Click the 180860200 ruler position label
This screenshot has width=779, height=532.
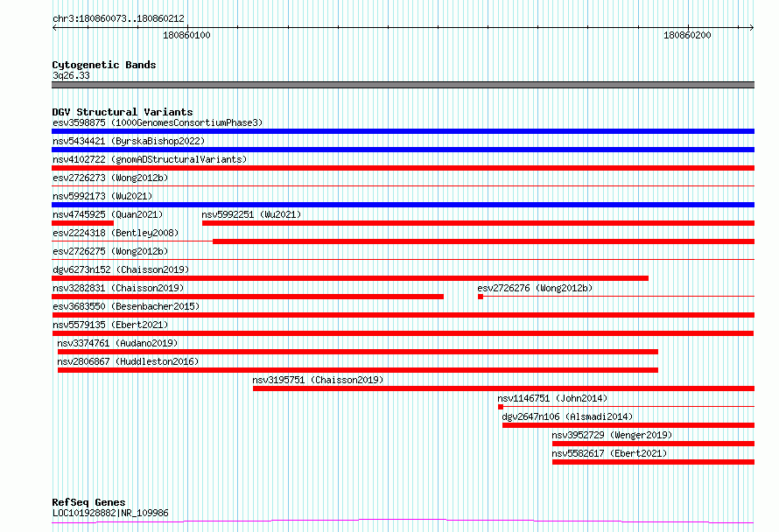point(687,35)
